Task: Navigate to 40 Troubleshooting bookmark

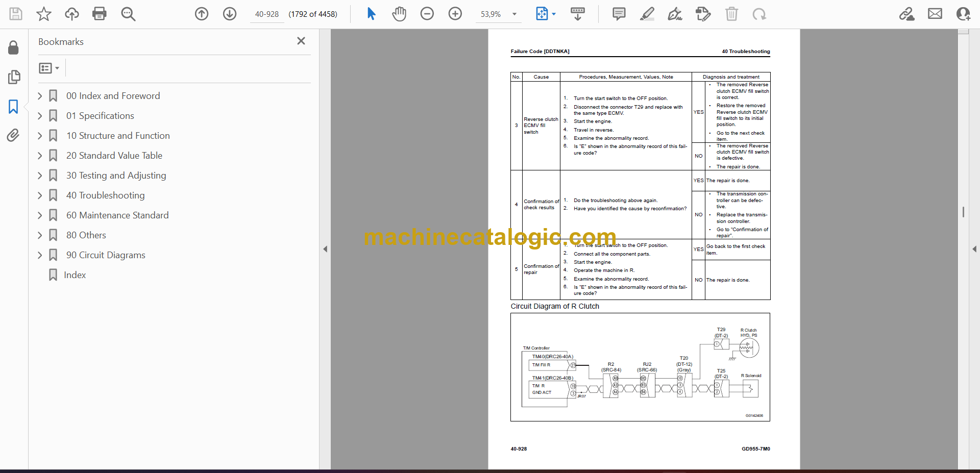Action: click(x=105, y=195)
